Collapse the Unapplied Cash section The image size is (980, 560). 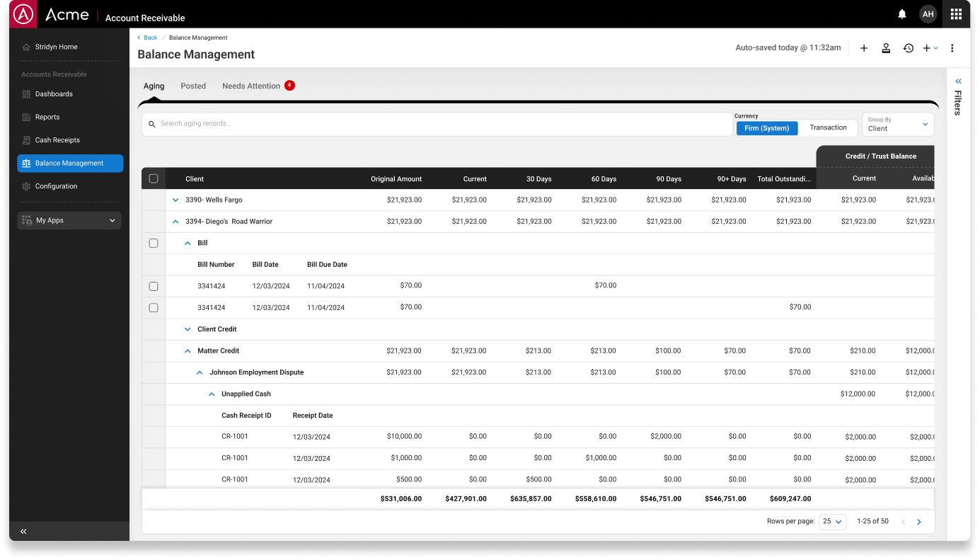point(212,394)
